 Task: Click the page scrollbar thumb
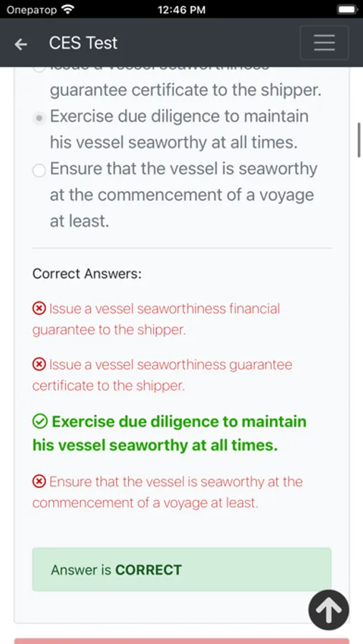pyautogui.click(x=359, y=140)
